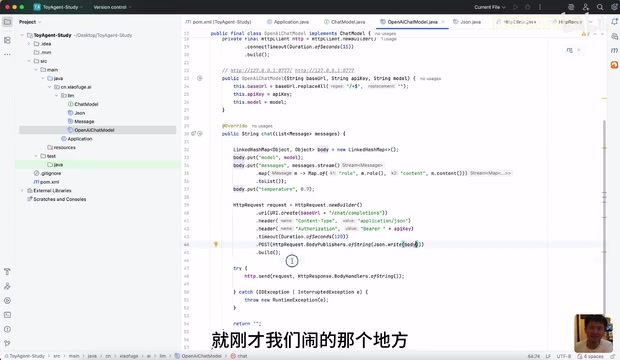Click the UTF-8 encoding in status bar
The width and height of the screenshot is (620, 360).
point(564,356)
